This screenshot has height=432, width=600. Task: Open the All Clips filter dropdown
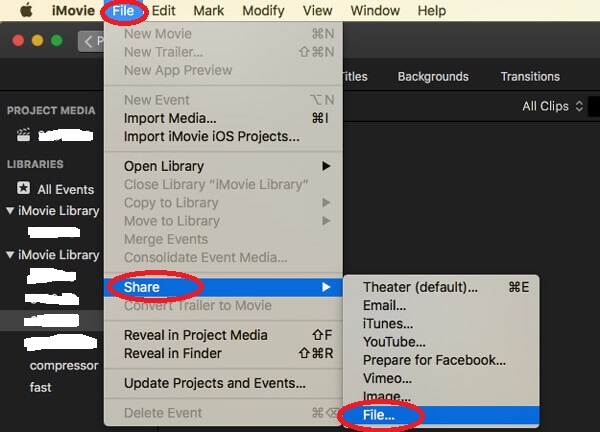pyautogui.click(x=552, y=106)
